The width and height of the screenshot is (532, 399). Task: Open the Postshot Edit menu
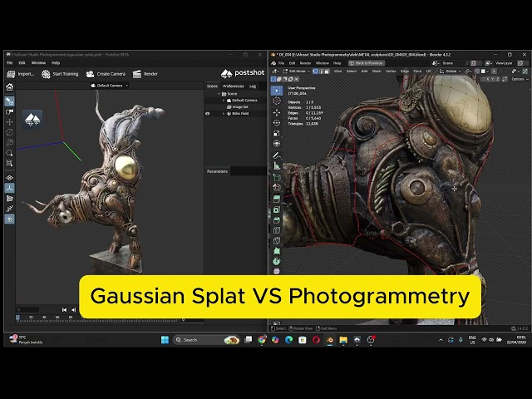click(x=22, y=63)
